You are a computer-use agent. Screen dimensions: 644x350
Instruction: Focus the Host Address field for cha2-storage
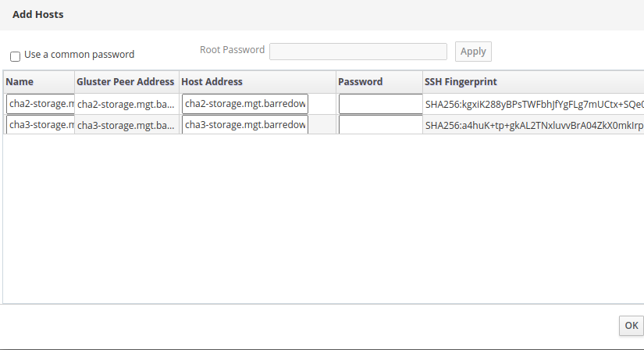click(x=245, y=104)
